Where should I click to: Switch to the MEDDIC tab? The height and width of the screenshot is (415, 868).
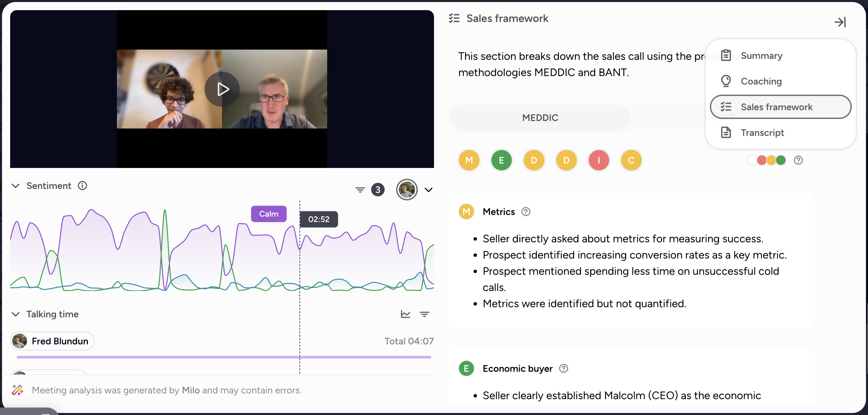click(x=540, y=118)
